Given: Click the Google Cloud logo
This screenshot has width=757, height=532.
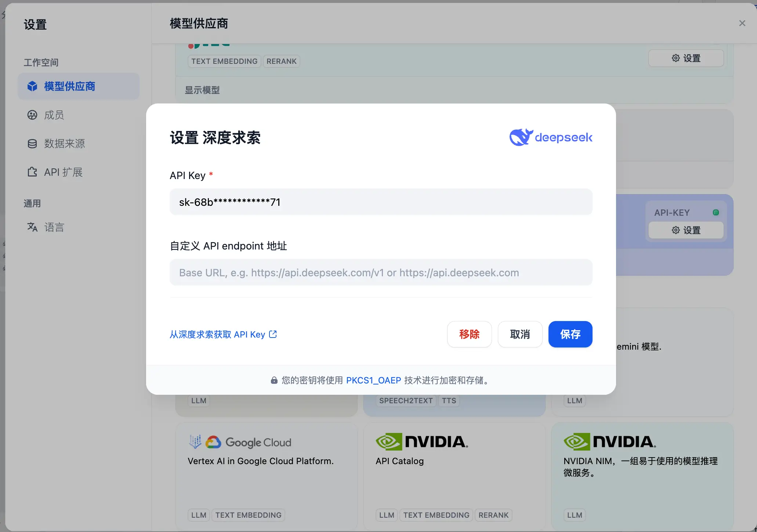Looking at the screenshot, I should tap(249, 442).
